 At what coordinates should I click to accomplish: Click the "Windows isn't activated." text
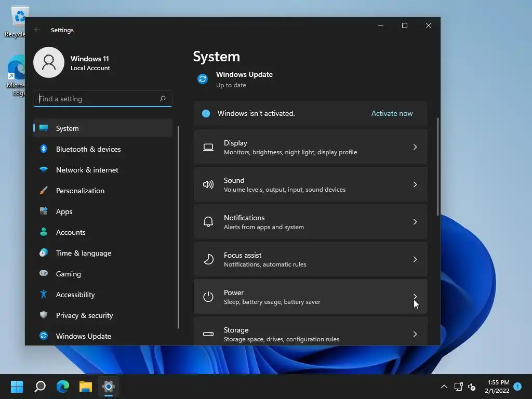pyautogui.click(x=256, y=113)
